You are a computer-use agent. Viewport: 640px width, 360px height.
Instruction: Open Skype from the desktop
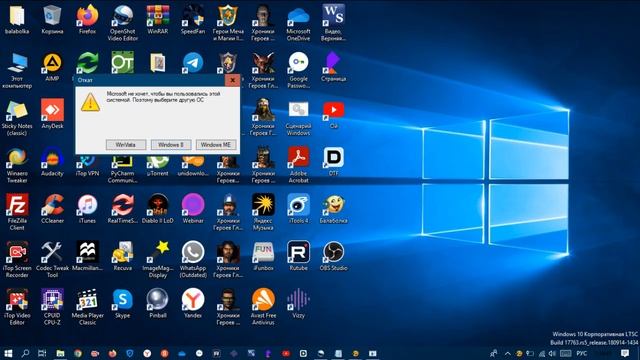pos(122,304)
